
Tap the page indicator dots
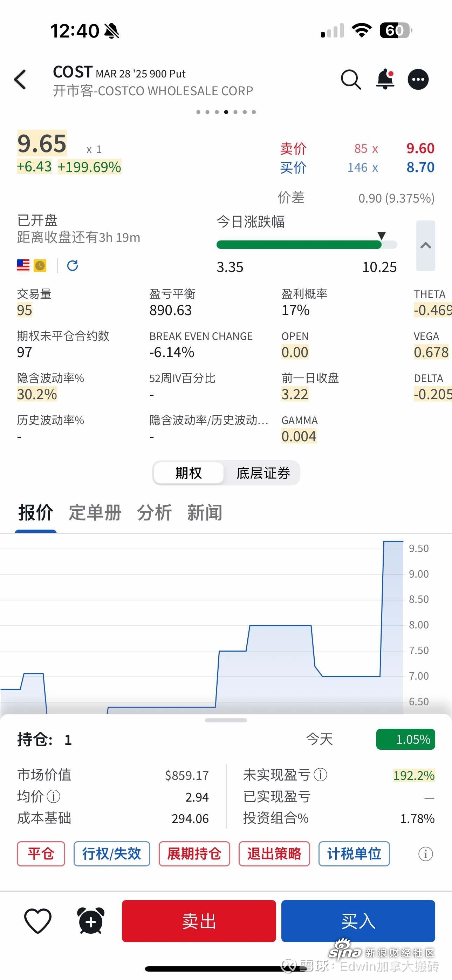coord(226,112)
